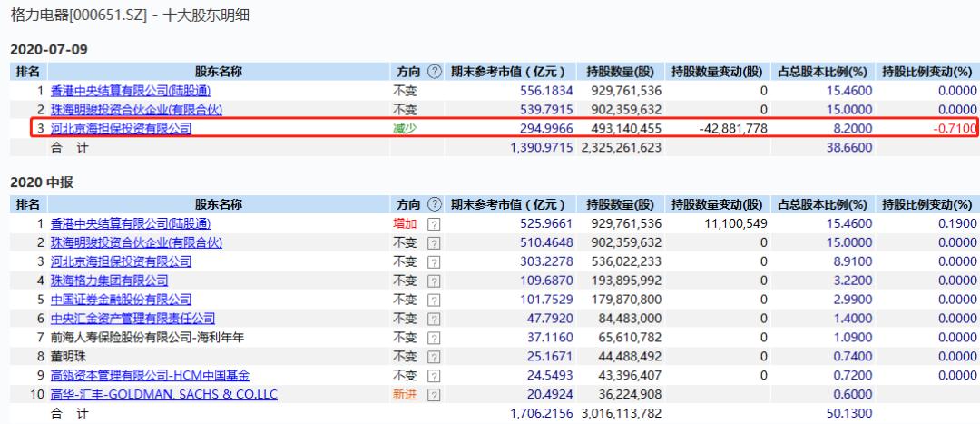Click the 101.7529 market value cell
The height and width of the screenshot is (424, 980).
546,300
